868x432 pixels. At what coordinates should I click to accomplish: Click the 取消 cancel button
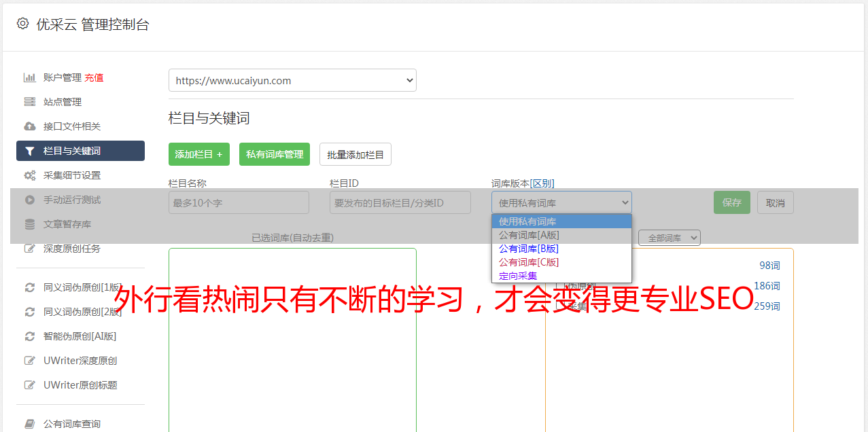pos(776,202)
